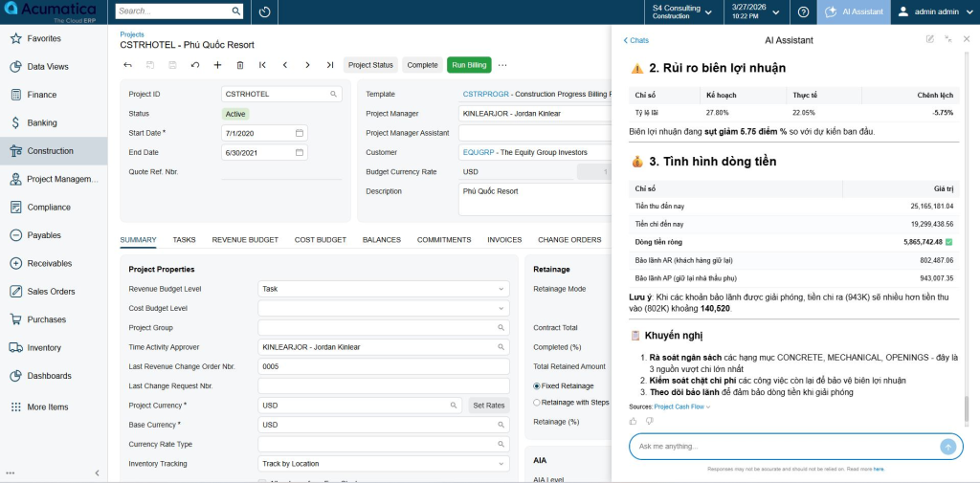This screenshot has width=980, height=483.
Task: Go back to Chats list
Action: click(636, 40)
